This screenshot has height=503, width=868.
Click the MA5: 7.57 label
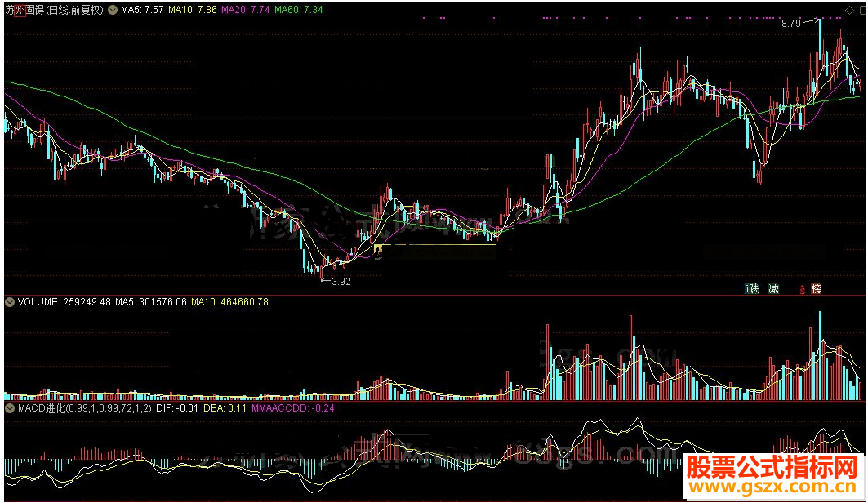click(x=142, y=10)
